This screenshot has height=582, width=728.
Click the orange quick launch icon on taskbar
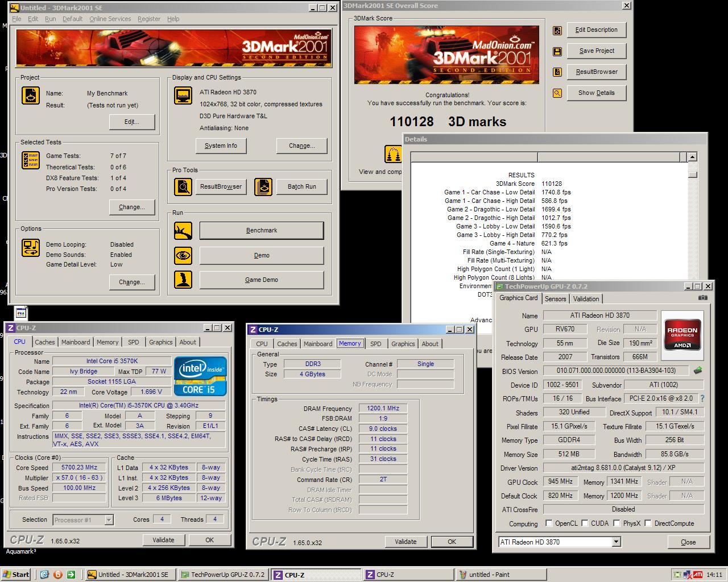click(57, 575)
